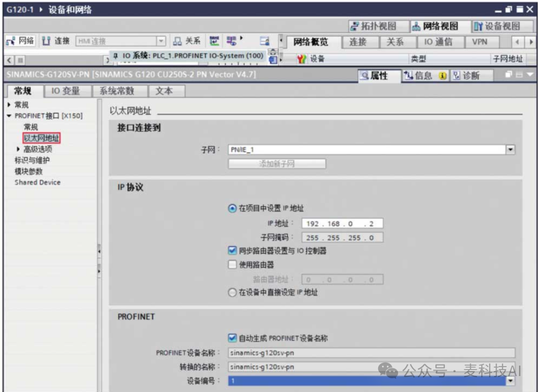Click the zoom/page break icon in toolbar
This screenshot has height=392, width=538.
tap(265, 41)
